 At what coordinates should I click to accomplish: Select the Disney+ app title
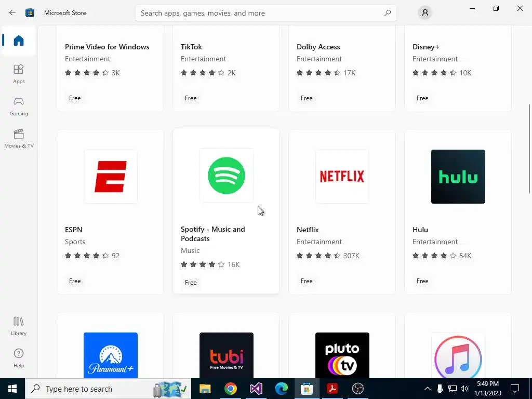pyautogui.click(x=426, y=47)
